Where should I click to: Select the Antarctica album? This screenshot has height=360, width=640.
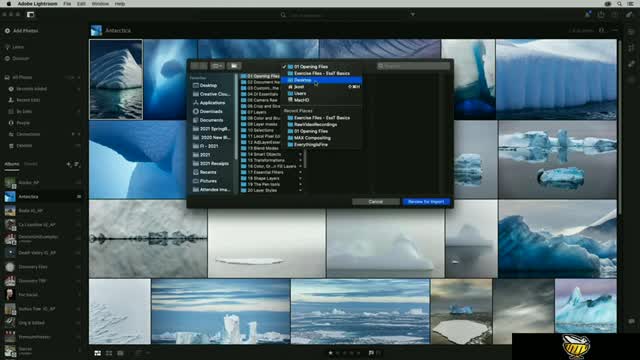pos(42,197)
